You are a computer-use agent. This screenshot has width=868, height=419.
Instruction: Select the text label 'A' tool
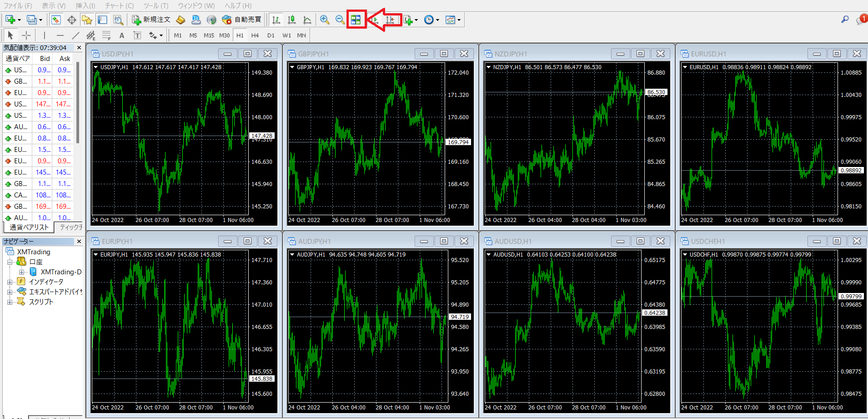click(121, 35)
